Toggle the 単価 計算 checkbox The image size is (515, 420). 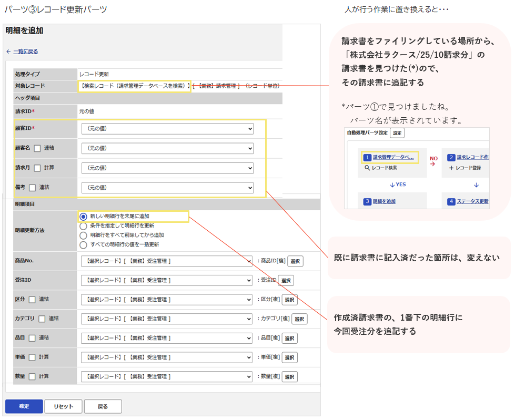point(32,357)
